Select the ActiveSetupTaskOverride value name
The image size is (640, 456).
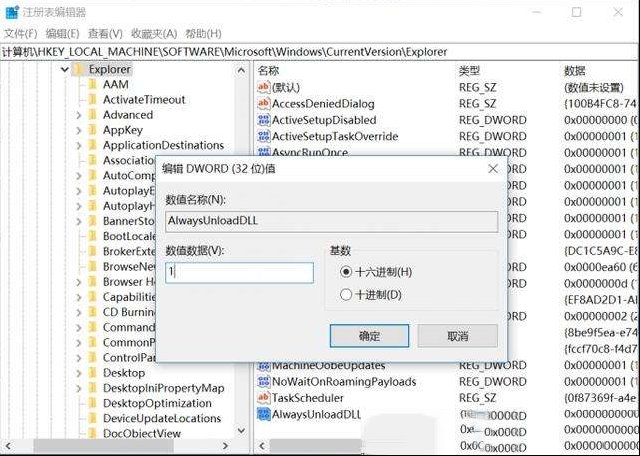pos(335,136)
